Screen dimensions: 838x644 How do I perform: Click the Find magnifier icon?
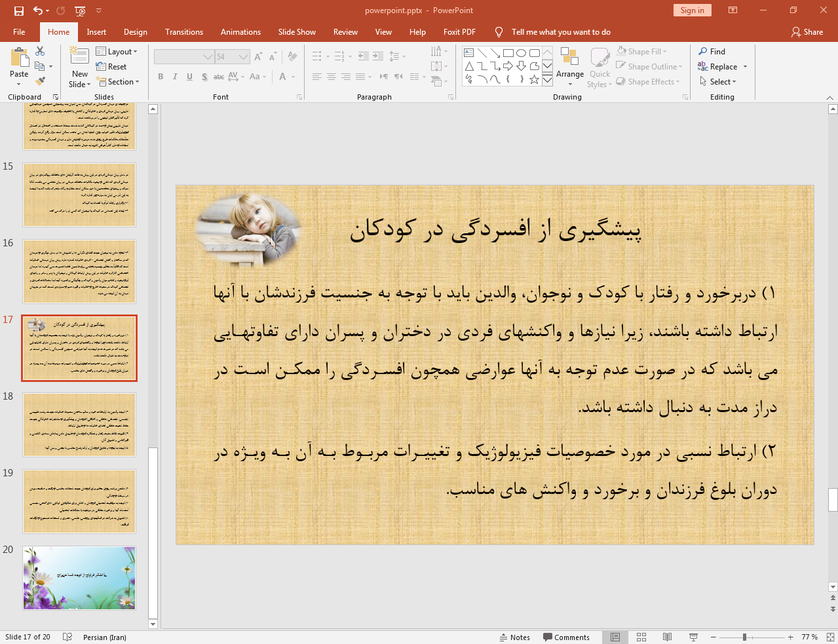coord(703,51)
